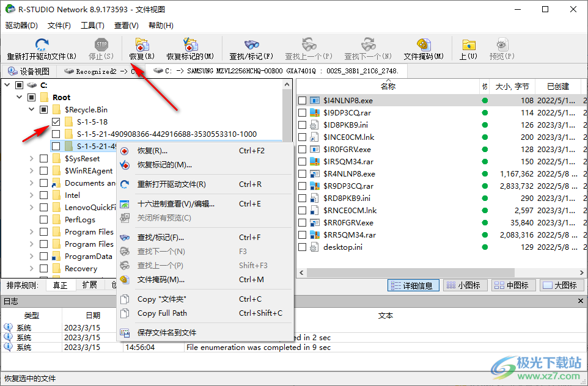Screen dimensions: 588x386
Task: Expand the Recovery folder node
Action: click(32, 268)
